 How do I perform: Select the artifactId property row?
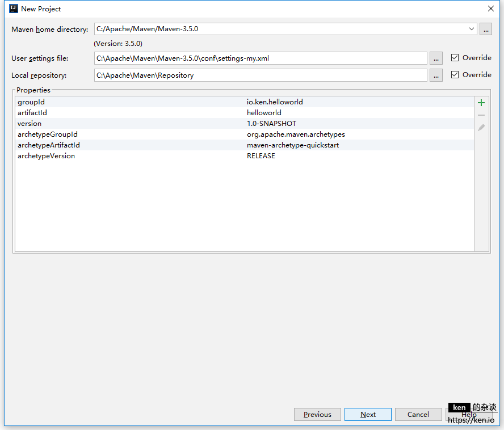tap(244, 113)
